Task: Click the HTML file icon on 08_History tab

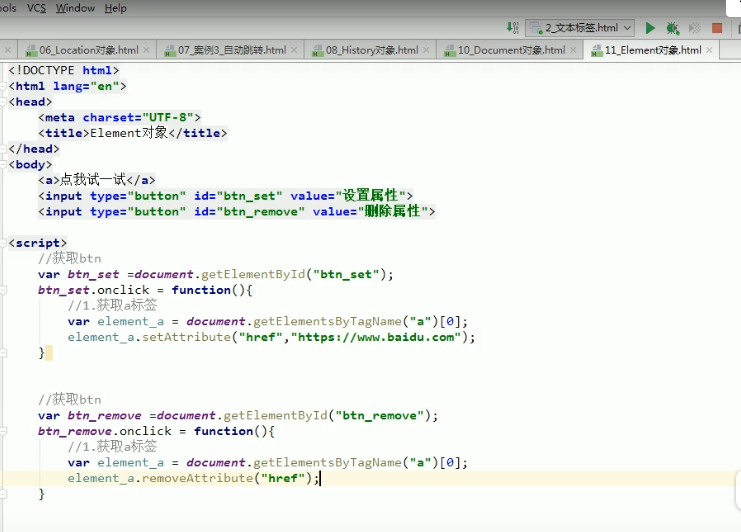Action: 318,51
